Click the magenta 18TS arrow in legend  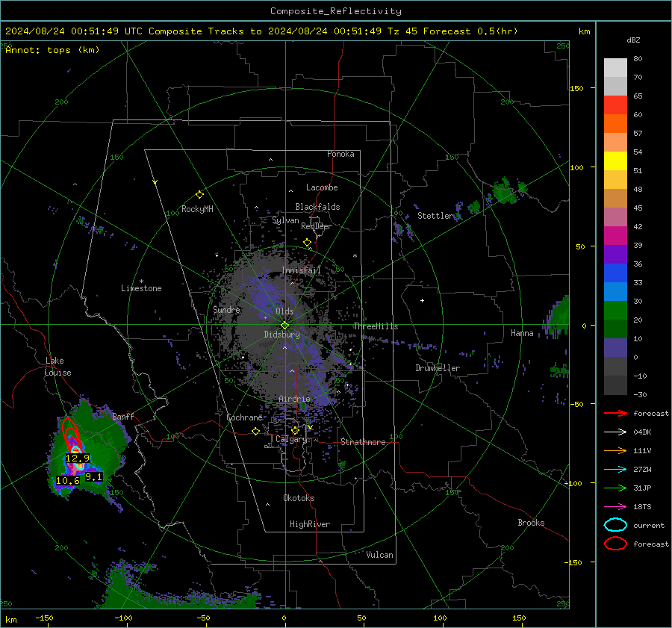pyautogui.click(x=615, y=507)
